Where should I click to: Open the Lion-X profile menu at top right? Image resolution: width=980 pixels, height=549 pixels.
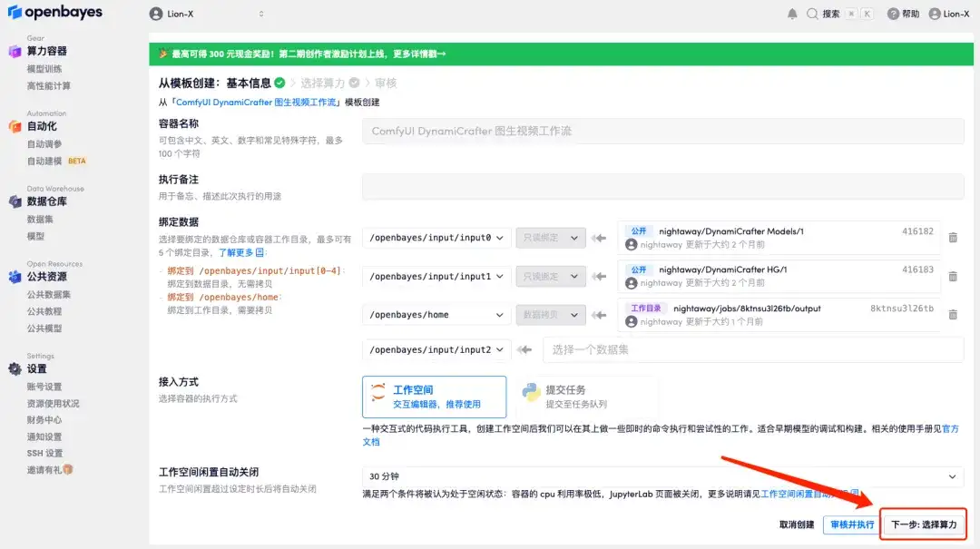(x=949, y=14)
